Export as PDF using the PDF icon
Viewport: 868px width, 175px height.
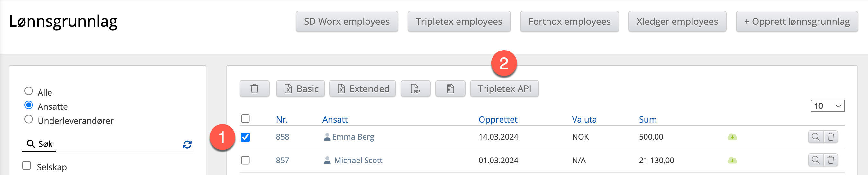(x=415, y=89)
